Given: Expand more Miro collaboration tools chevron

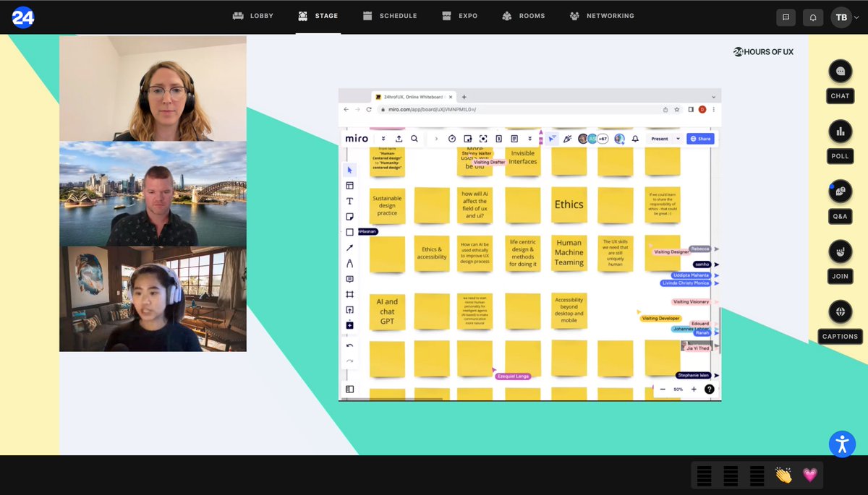Looking at the screenshot, I should pyautogui.click(x=530, y=138).
